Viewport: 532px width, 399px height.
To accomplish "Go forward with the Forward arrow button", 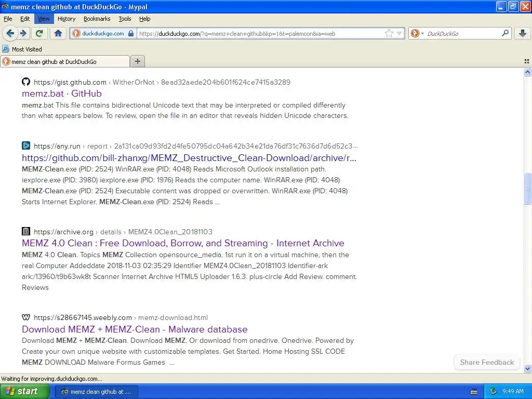I will tap(23, 33).
